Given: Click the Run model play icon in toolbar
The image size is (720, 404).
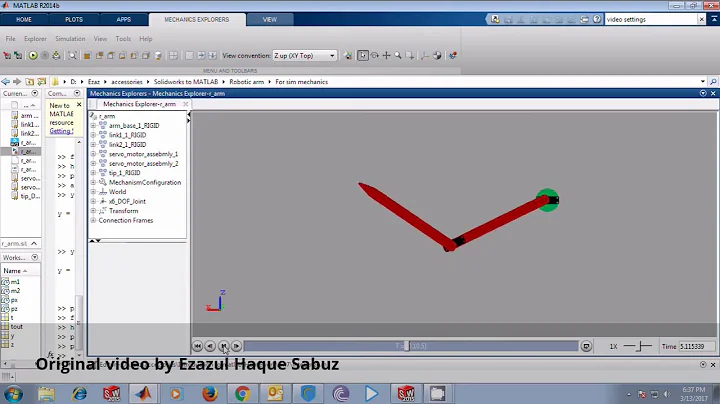Looking at the screenshot, I should coord(33,56).
